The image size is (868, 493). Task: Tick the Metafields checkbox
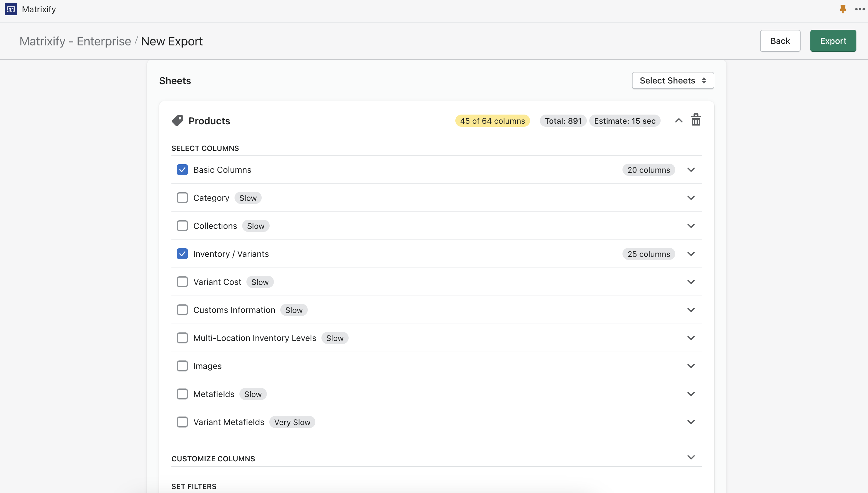pos(182,394)
